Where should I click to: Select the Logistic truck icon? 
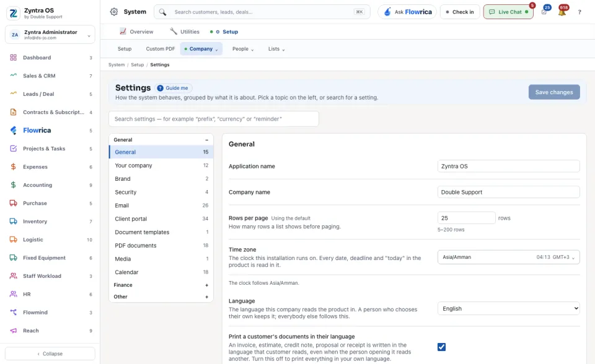[x=13, y=240]
